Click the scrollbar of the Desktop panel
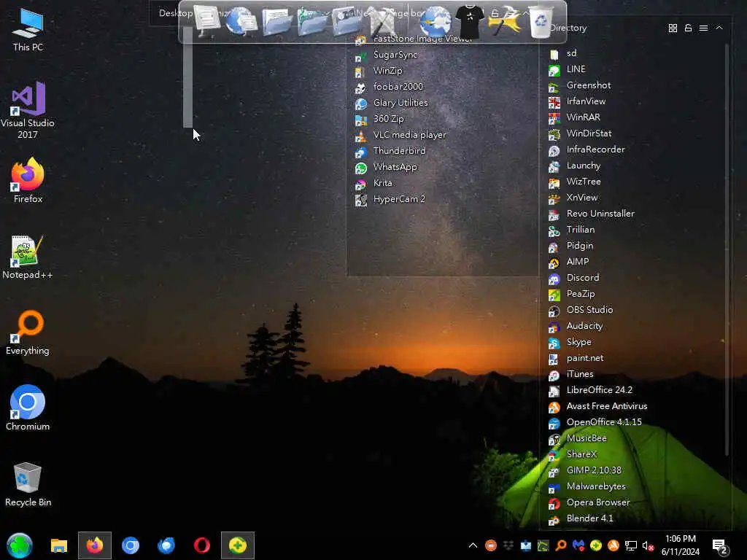The image size is (747, 560). 187,77
